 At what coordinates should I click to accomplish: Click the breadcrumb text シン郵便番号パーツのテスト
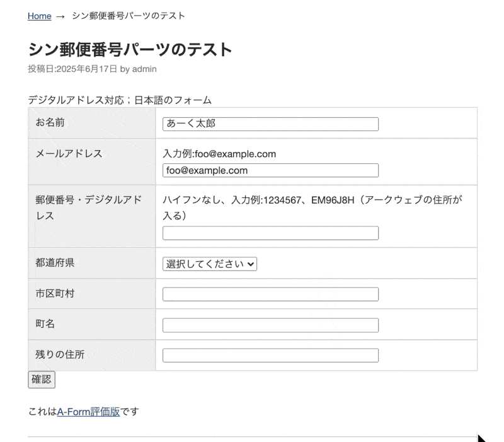coord(128,16)
